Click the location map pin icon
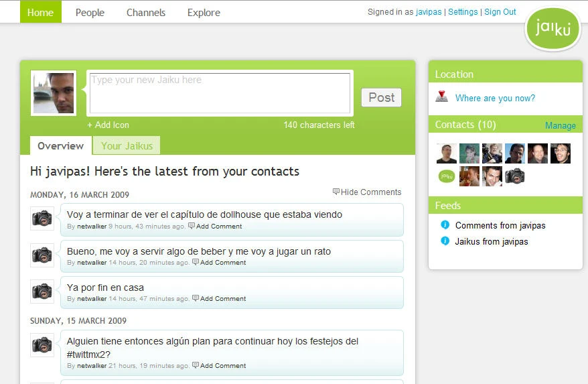Screen dimensions: 588x384 [441, 96]
